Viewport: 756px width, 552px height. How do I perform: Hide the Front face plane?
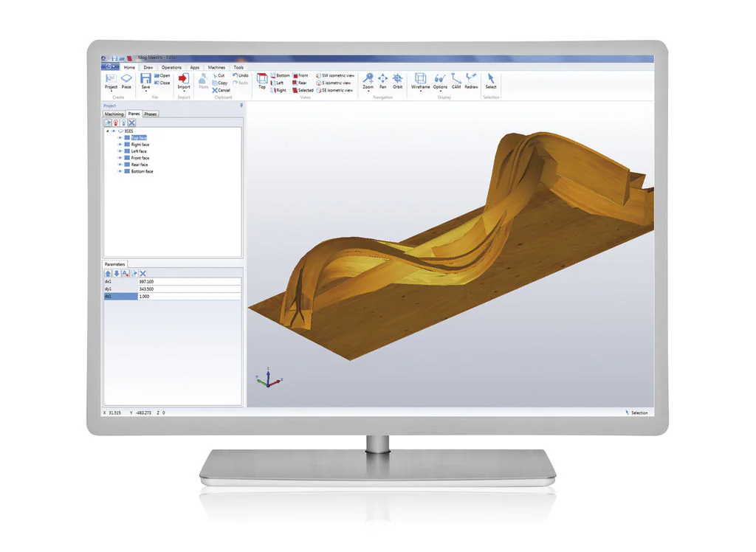pos(120,158)
